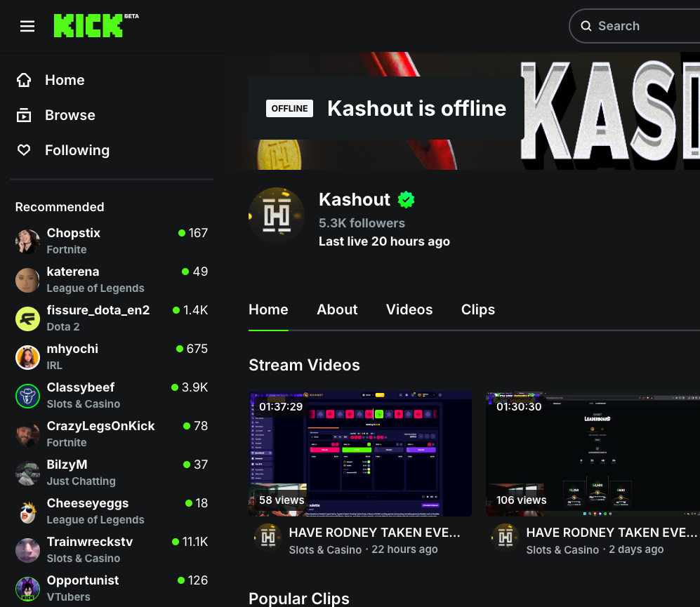Click the Slots & Casino category link under first video
The height and width of the screenshot is (607, 700).
(x=325, y=550)
